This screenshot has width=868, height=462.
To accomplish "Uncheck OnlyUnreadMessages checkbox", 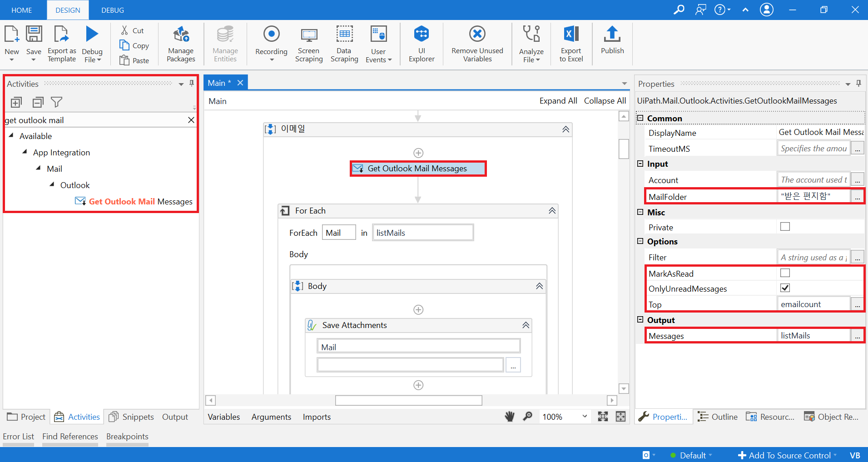I will [785, 288].
